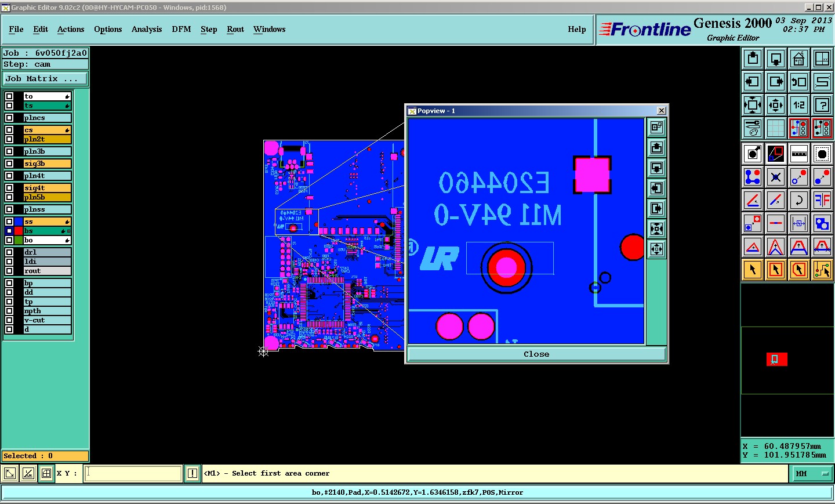Open the MM units dropdown
835x504 pixels.
click(812, 474)
